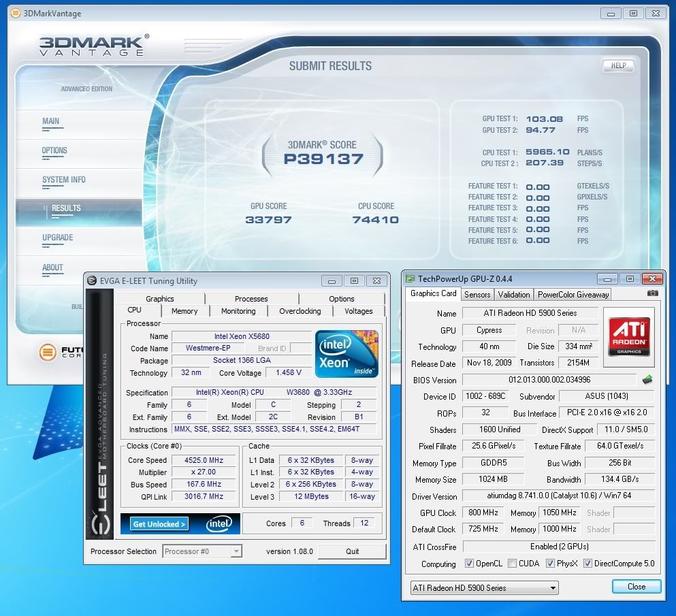Click the GPU TEST 1 value 103.08

[544, 119]
